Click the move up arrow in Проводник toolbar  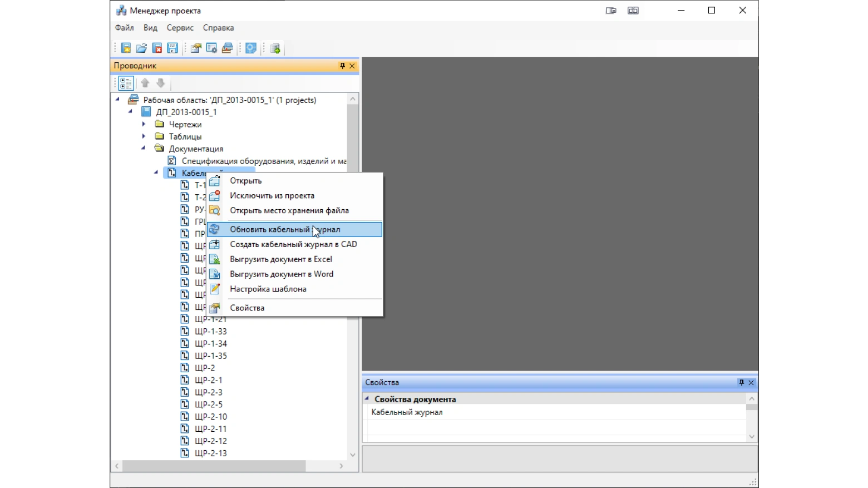pos(145,83)
